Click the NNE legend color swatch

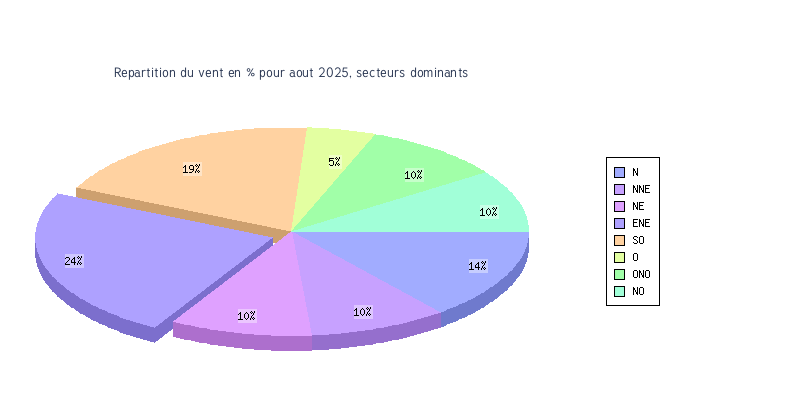click(x=619, y=189)
